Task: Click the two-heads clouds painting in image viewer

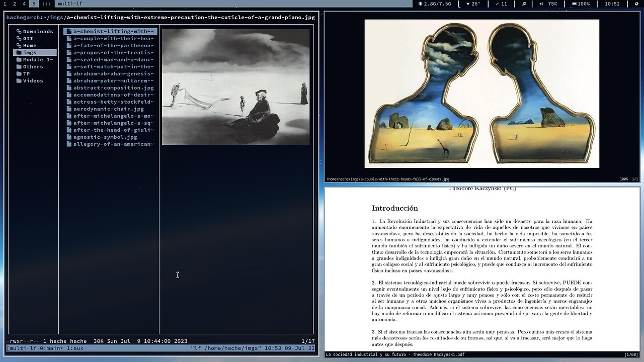Action: pos(481,94)
